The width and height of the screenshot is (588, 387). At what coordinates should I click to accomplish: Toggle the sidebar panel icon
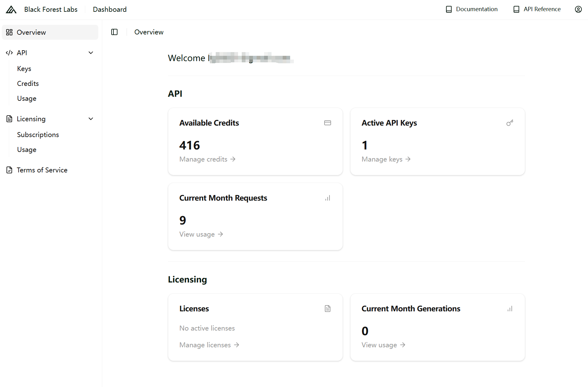pyautogui.click(x=114, y=32)
